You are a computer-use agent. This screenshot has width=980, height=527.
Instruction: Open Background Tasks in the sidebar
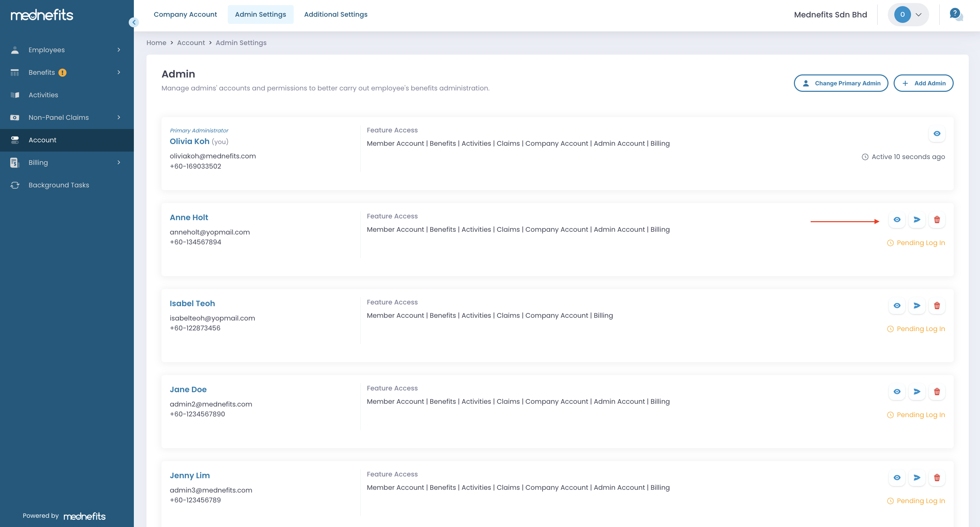coord(67,185)
